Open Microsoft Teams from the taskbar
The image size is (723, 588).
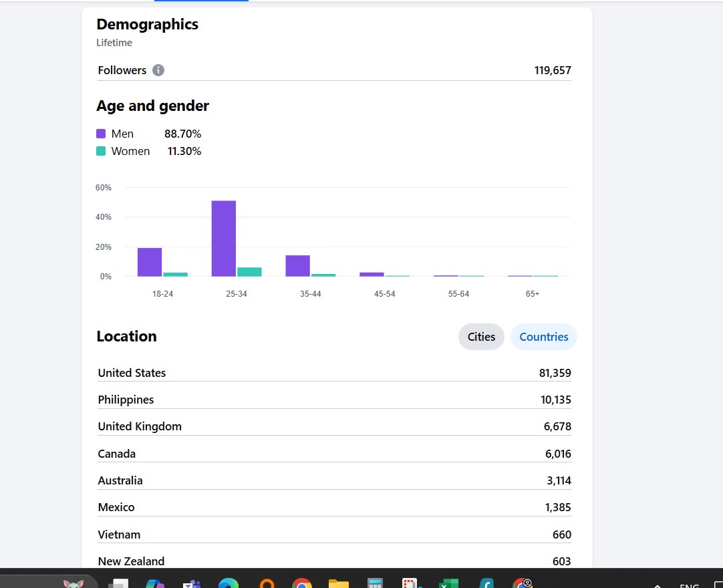(191, 583)
